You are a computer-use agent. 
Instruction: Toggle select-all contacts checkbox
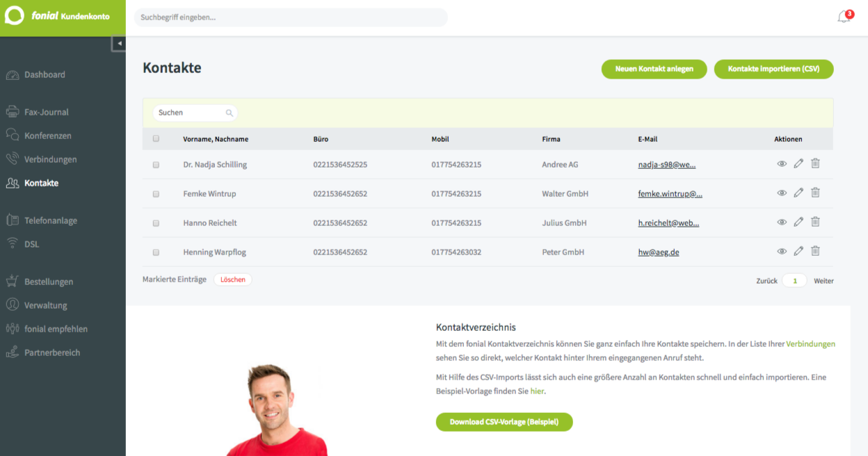[x=156, y=139]
